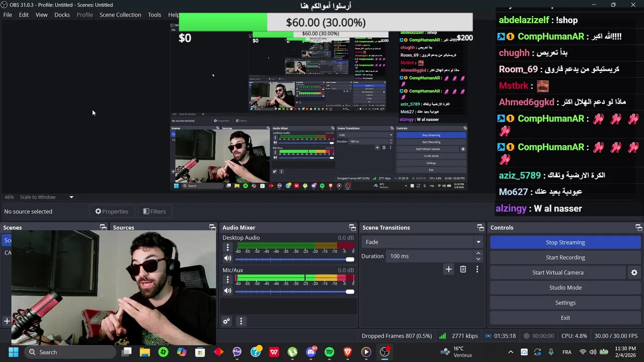
Task: Float the Controls dock panel
Action: [638, 228]
